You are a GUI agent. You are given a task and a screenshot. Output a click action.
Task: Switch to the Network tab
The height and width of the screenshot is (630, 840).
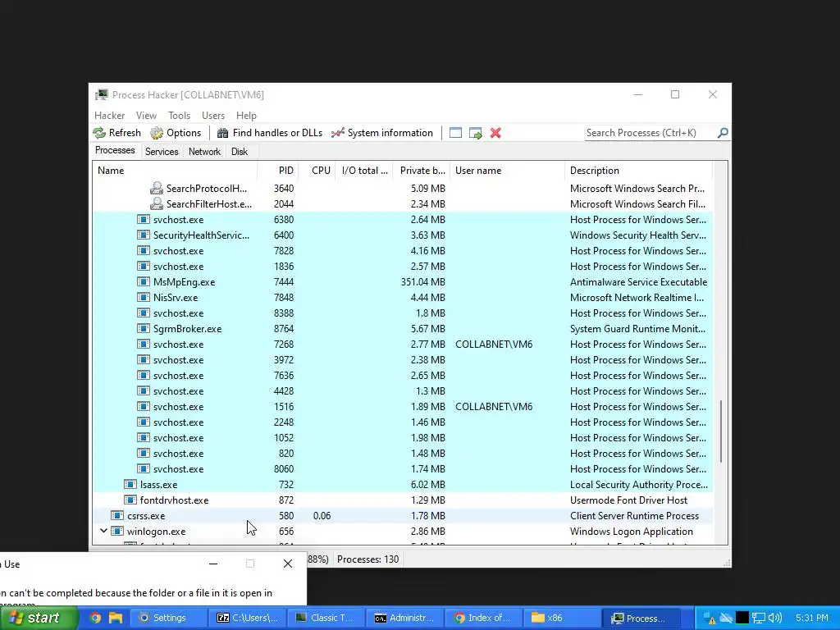pyautogui.click(x=204, y=152)
